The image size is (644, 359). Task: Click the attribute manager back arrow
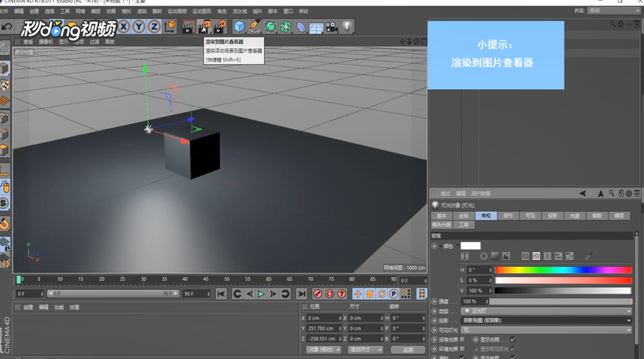(x=583, y=193)
